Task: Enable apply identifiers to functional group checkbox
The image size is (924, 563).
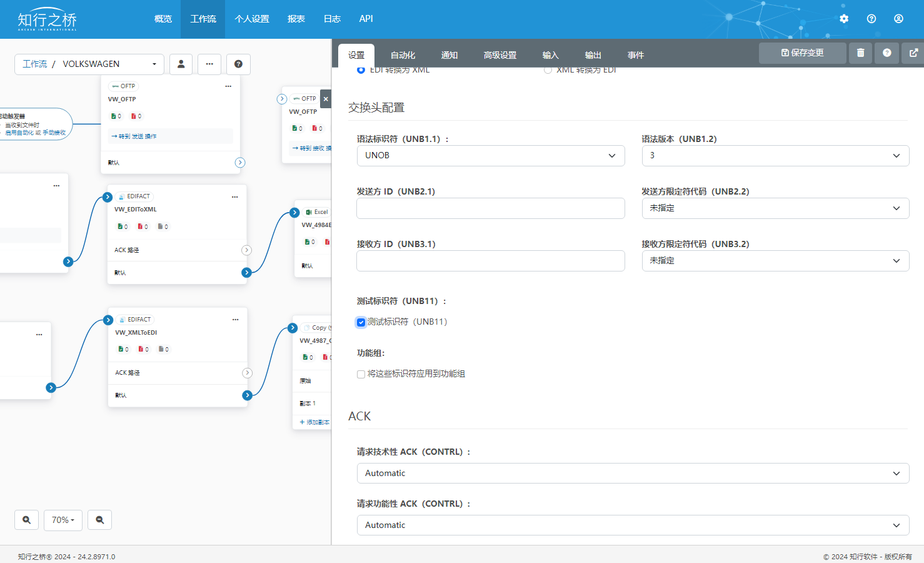Action: pyautogui.click(x=361, y=374)
